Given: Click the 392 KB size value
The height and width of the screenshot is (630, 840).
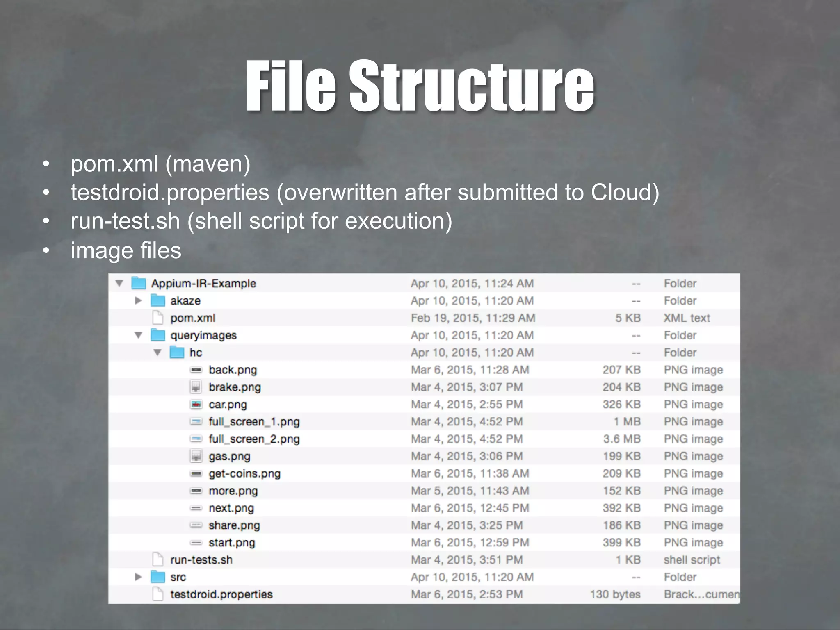Looking at the screenshot, I should [621, 508].
